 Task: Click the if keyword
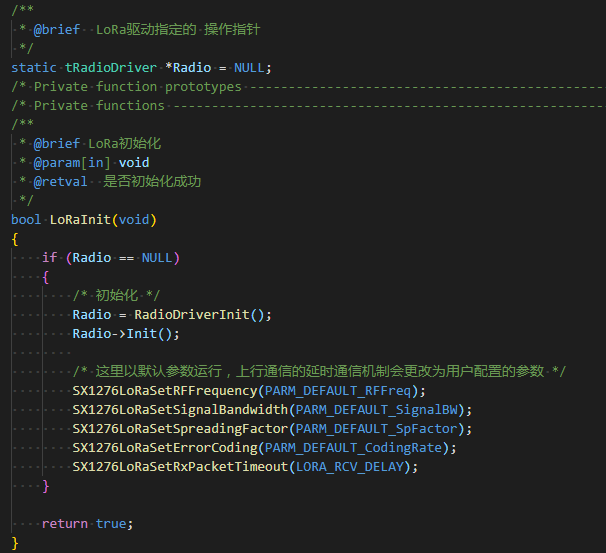tap(49, 257)
